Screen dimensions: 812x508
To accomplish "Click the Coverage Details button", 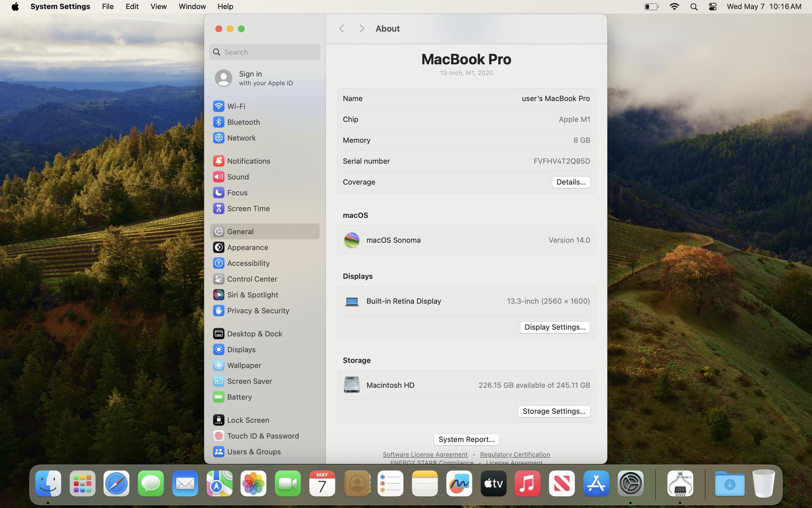I will point(570,182).
